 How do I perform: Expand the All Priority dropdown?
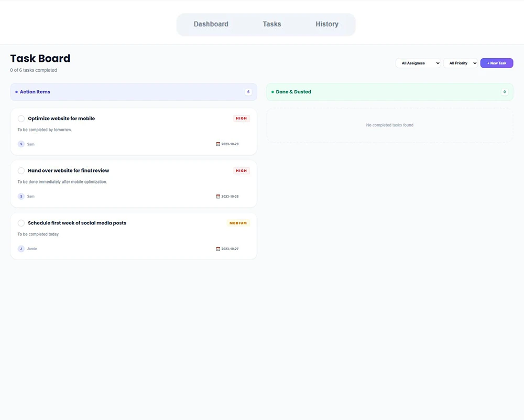(461, 63)
